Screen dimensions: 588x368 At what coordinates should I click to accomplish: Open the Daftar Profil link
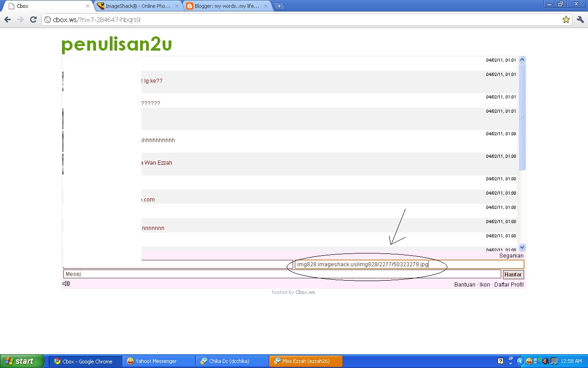[x=509, y=285]
